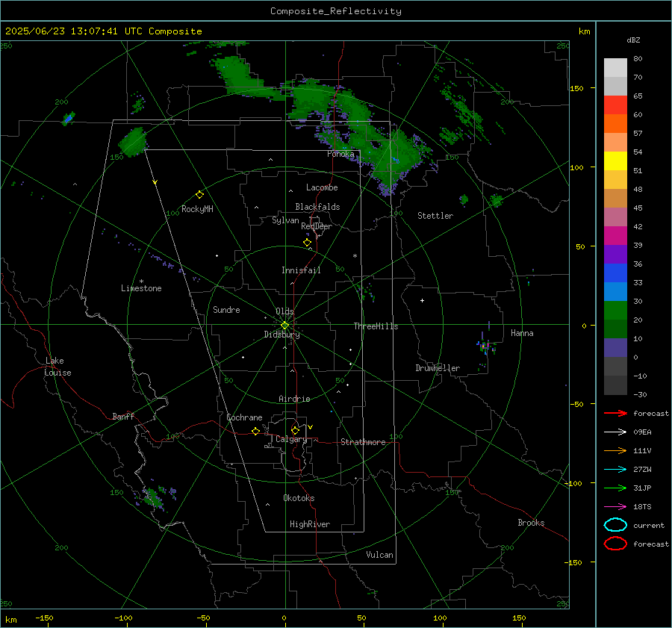This screenshot has height=628, width=672.
Task: Select the magenta 18TS arrow legend icon
Action: coord(615,507)
